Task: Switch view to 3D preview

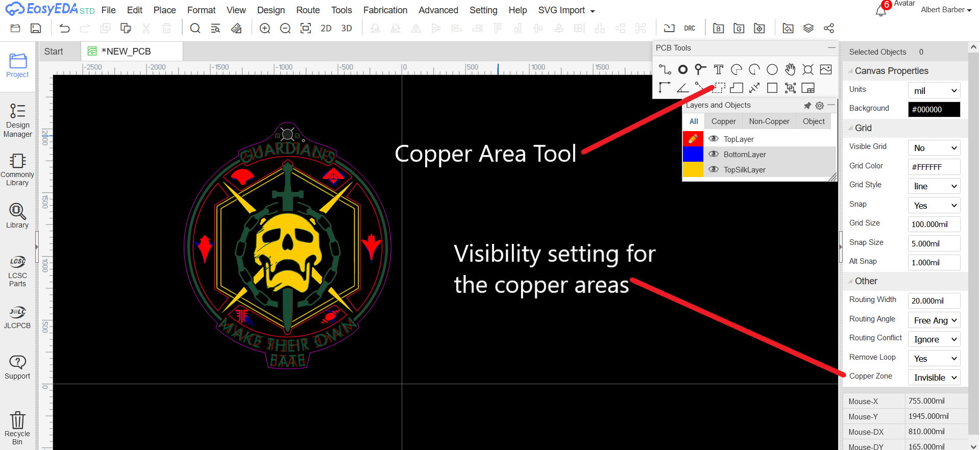Action: tap(347, 29)
